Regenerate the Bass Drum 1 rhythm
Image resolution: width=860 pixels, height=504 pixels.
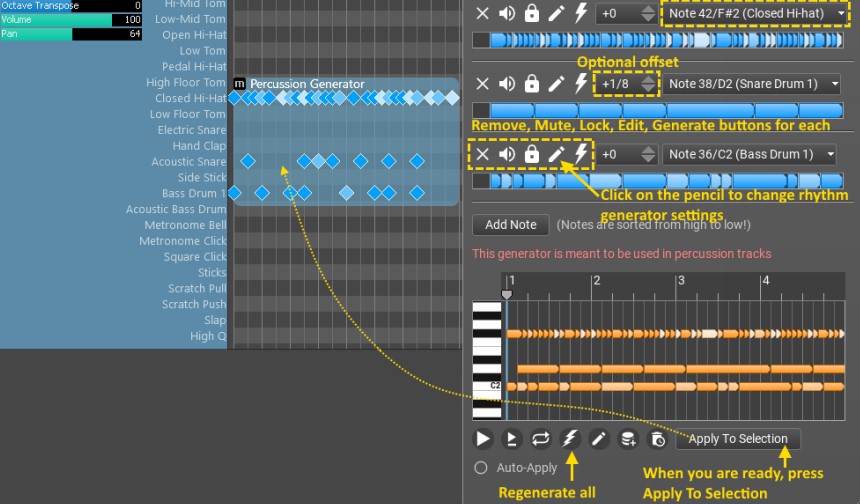click(580, 154)
